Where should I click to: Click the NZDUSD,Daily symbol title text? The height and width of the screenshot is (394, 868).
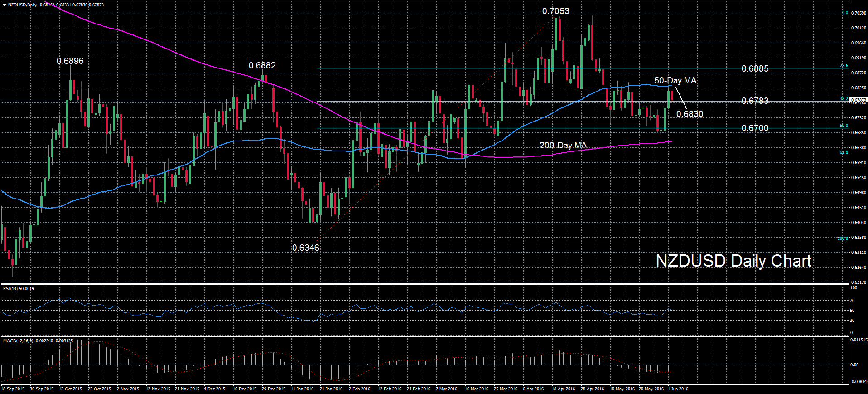(x=23, y=5)
